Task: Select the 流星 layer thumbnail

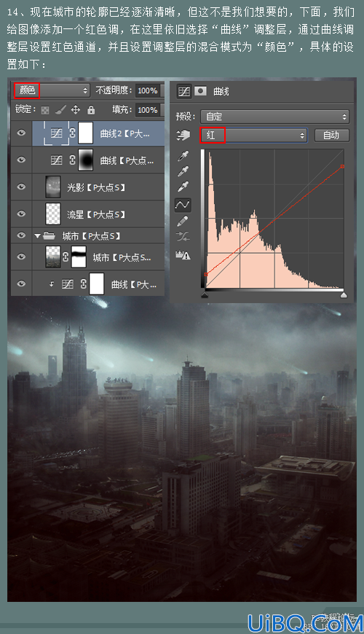Action: [53, 214]
